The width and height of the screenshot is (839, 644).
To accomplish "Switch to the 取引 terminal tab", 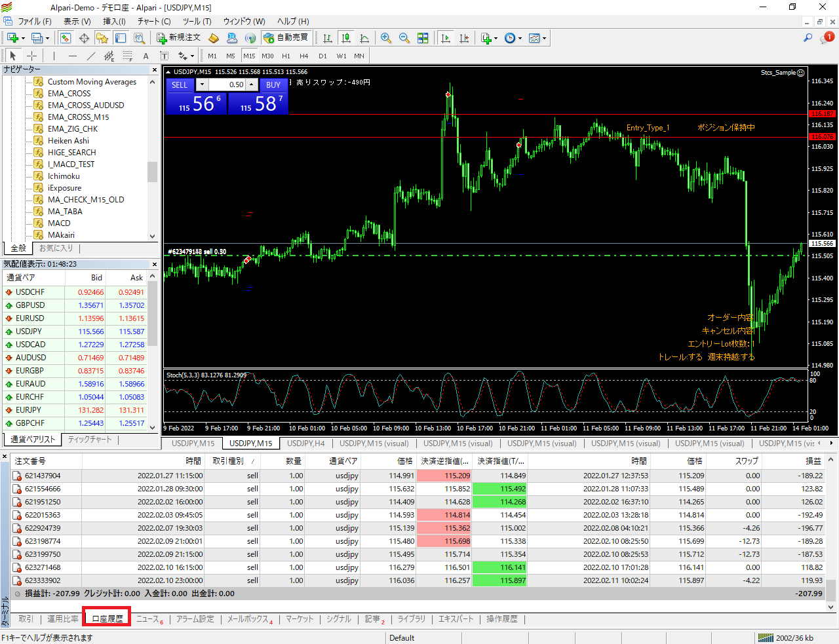I will [26, 618].
